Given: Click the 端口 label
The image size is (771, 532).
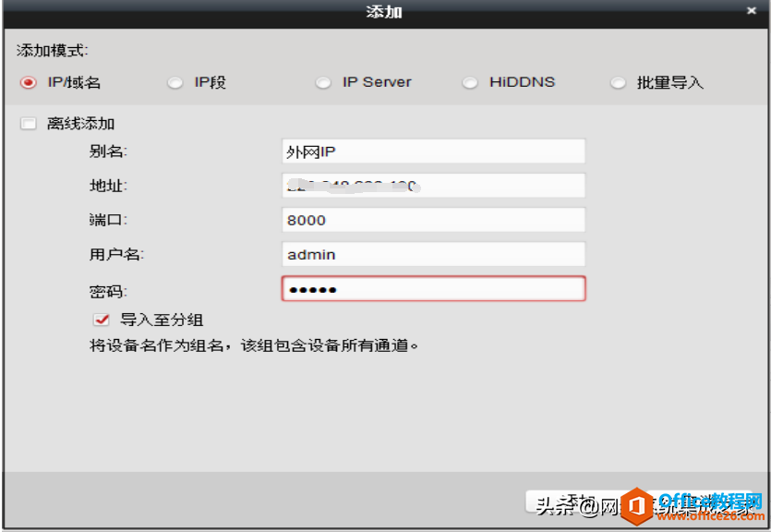Looking at the screenshot, I should click(108, 220).
